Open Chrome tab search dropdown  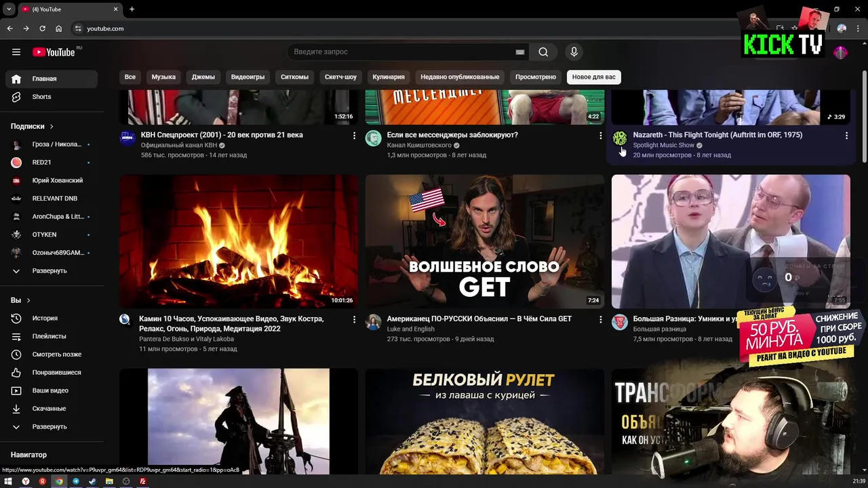pyautogui.click(x=9, y=9)
